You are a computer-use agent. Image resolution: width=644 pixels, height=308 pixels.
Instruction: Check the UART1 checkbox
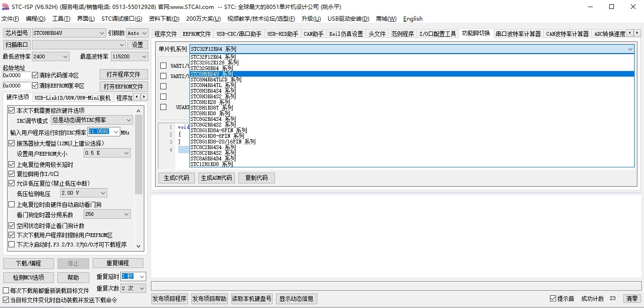coord(163,66)
